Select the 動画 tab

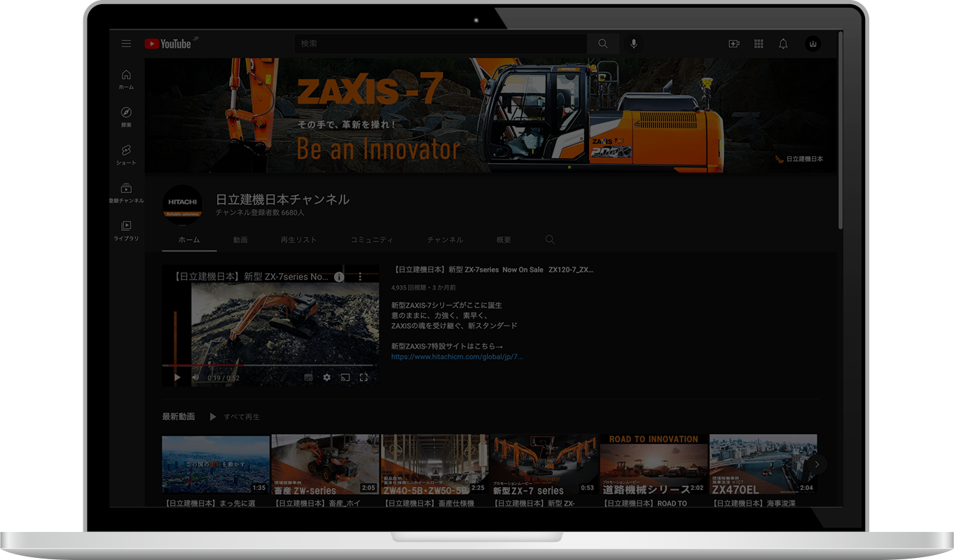click(240, 239)
